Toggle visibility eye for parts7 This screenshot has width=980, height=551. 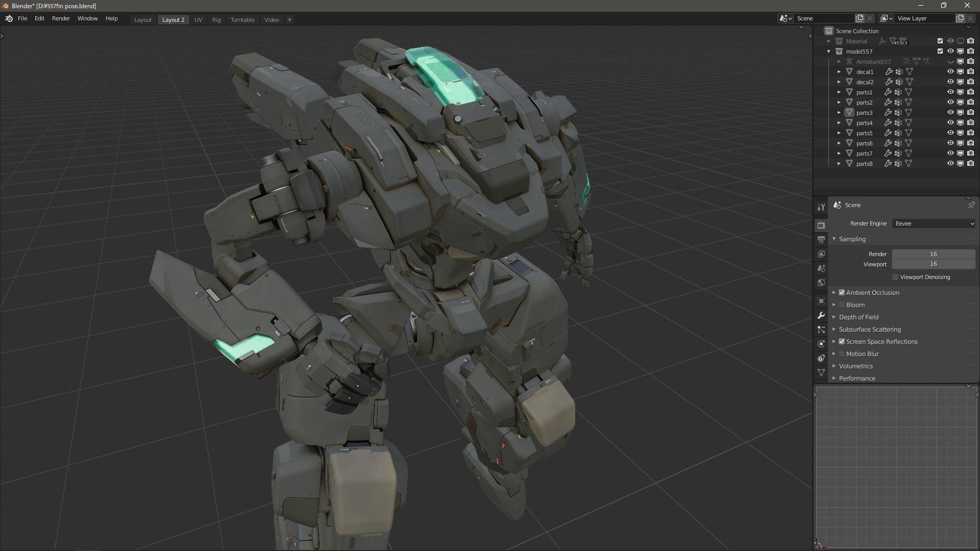tap(950, 154)
